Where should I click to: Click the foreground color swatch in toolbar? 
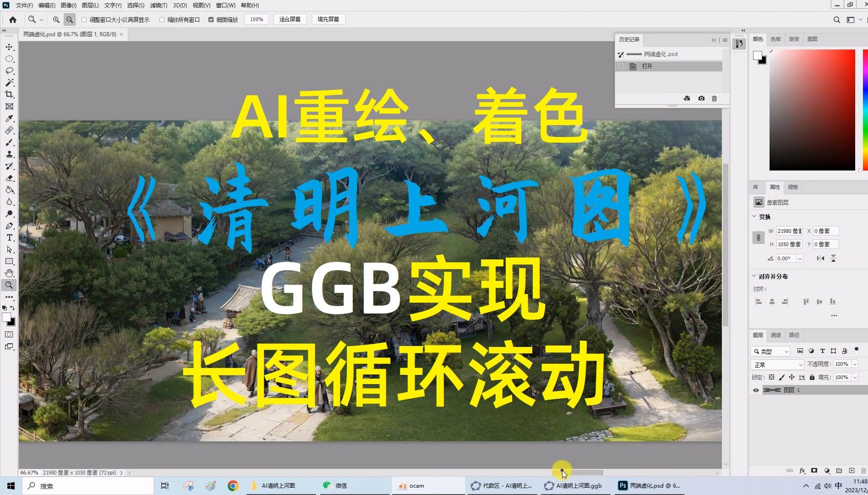(x=6, y=318)
